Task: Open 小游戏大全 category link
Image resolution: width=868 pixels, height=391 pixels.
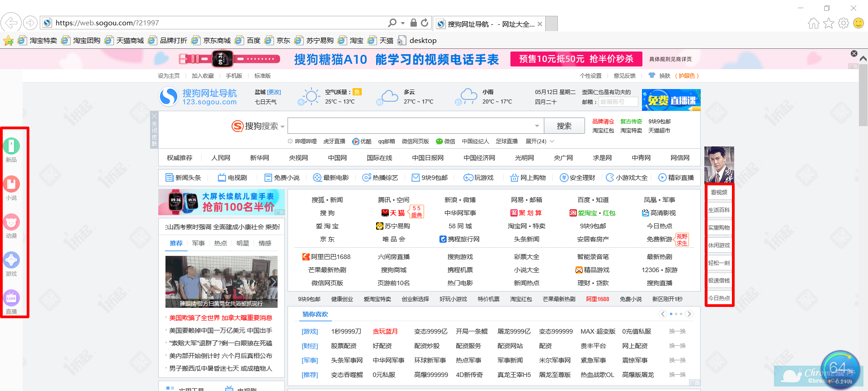Action: point(627,178)
